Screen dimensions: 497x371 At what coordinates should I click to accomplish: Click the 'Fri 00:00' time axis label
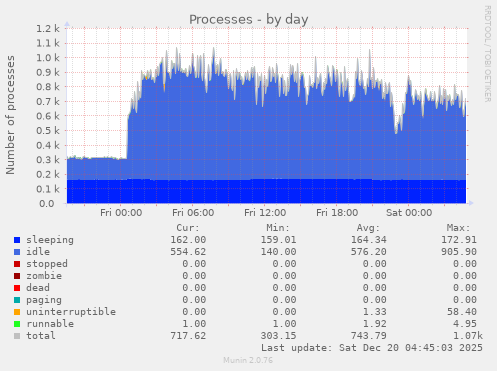121,213
